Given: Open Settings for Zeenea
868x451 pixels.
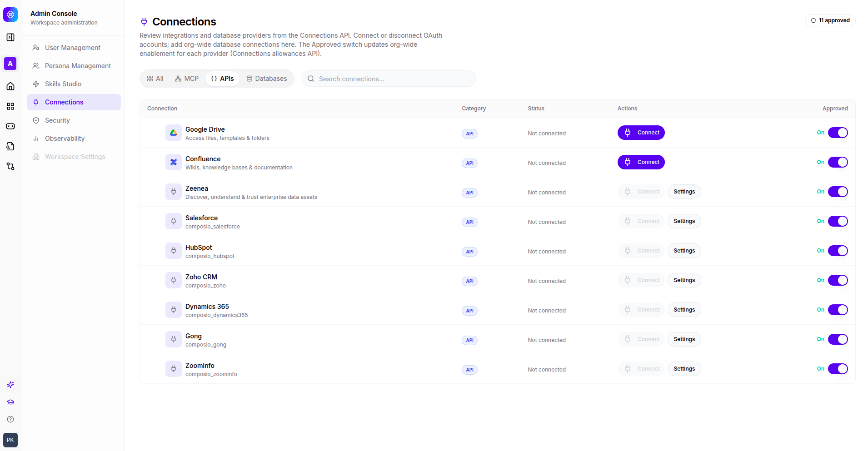Looking at the screenshot, I should tap(684, 192).
